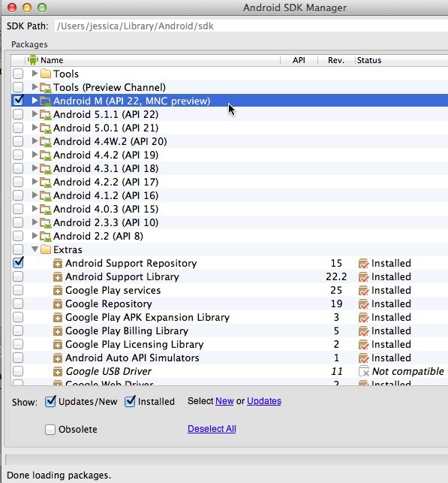Uncheck the Android M (API 22, MNC preview) checkbox
The width and height of the screenshot is (448, 483).
(x=18, y=101)
